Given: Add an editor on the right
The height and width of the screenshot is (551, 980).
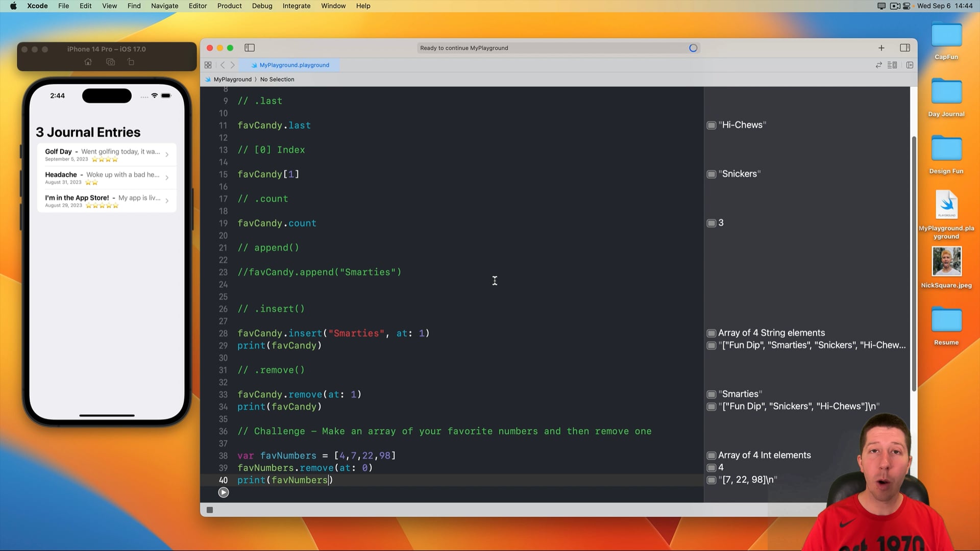Looking at the screenshot, I should (x=910, y=65).
